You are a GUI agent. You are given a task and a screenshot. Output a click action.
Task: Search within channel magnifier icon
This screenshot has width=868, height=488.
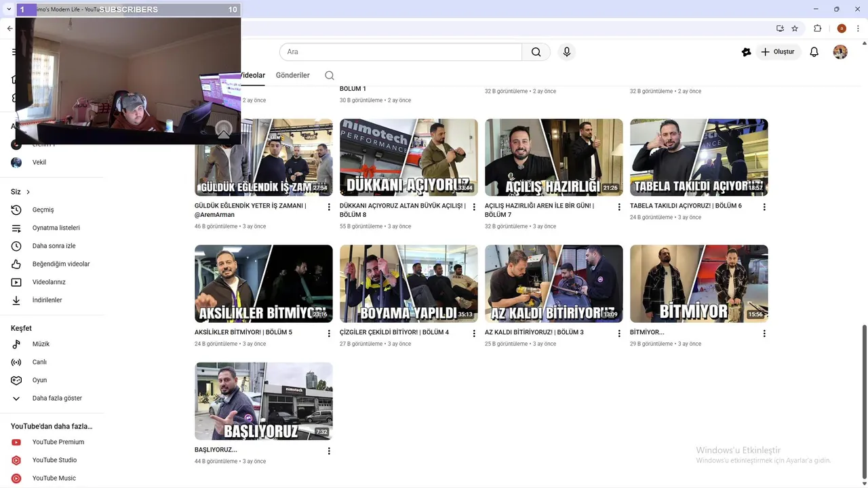coord(330,75)
